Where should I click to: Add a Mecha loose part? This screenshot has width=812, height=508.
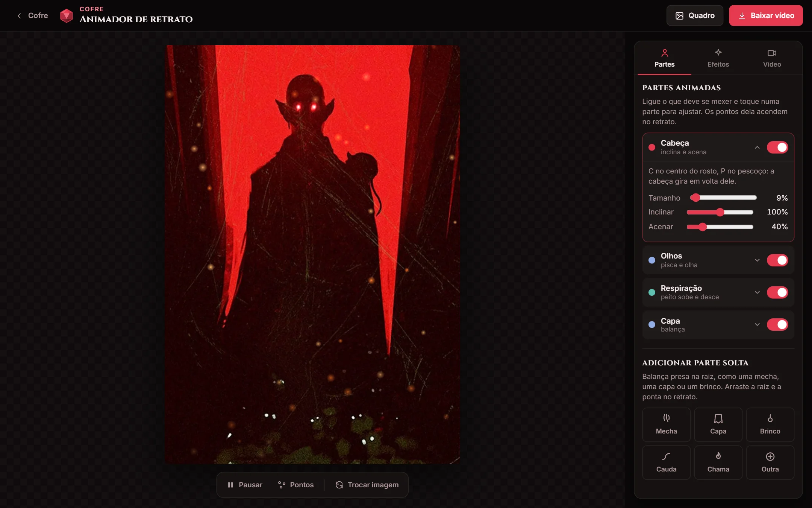coord(666,424)
